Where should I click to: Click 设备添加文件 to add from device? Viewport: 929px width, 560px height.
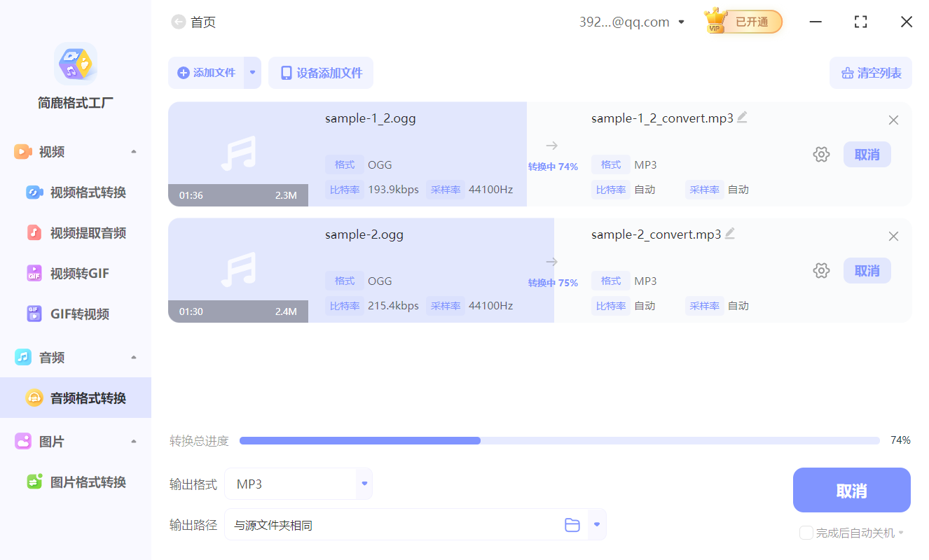pos(321,73)
